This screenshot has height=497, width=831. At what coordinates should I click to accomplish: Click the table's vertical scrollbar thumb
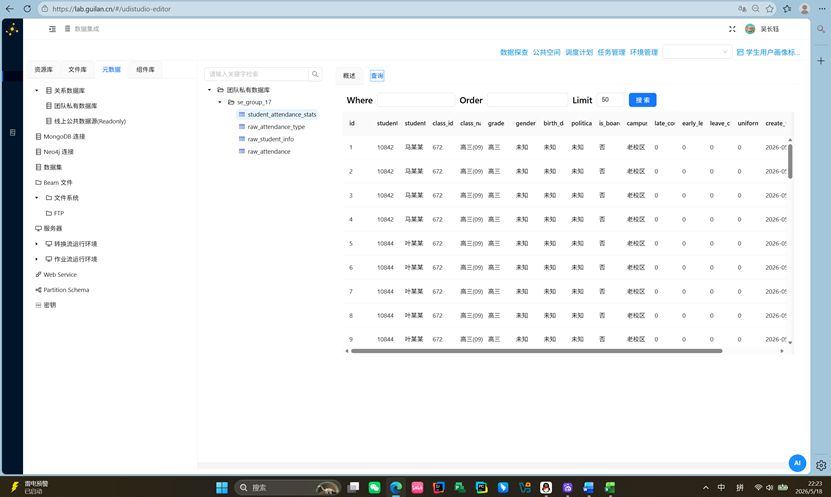[x=790, y=161]
